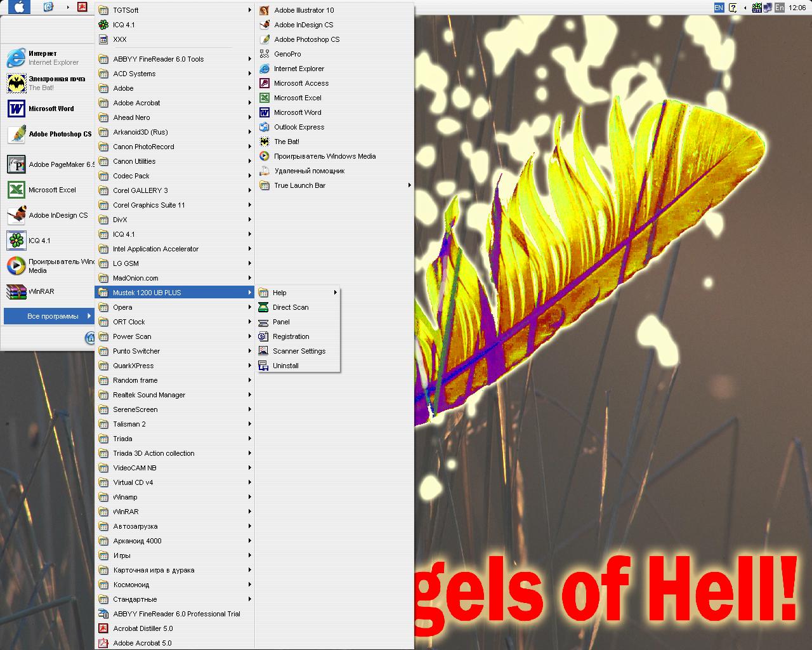Open Scanner Settings

pos(298,351)
